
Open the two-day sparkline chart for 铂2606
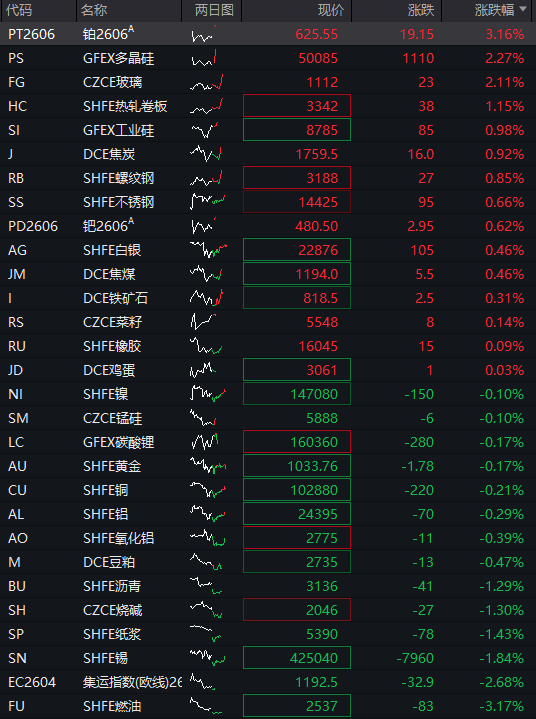[x=204, y=34]
